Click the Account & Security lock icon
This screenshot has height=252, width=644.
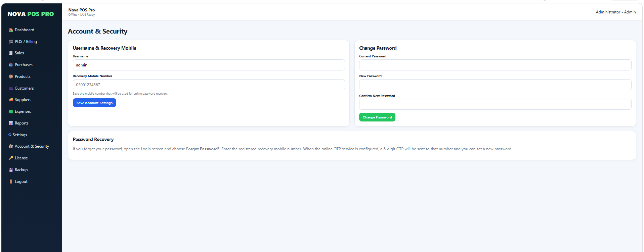pos(11,146)
